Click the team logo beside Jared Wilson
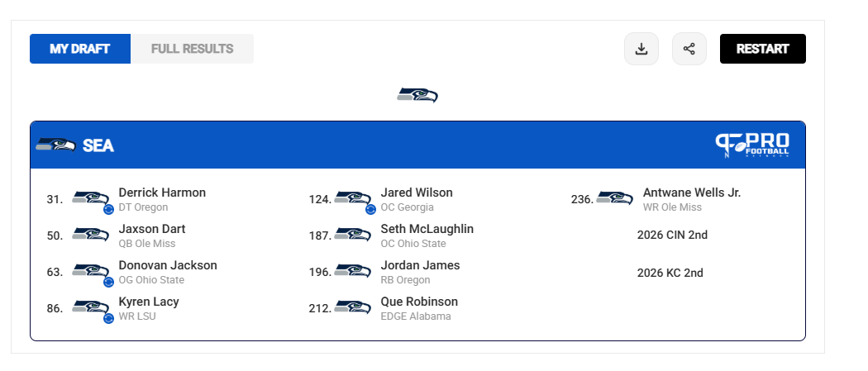 (353, 198)
